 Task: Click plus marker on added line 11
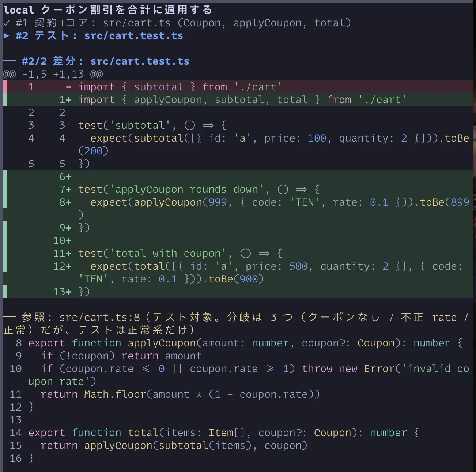[x=68, y=254]
